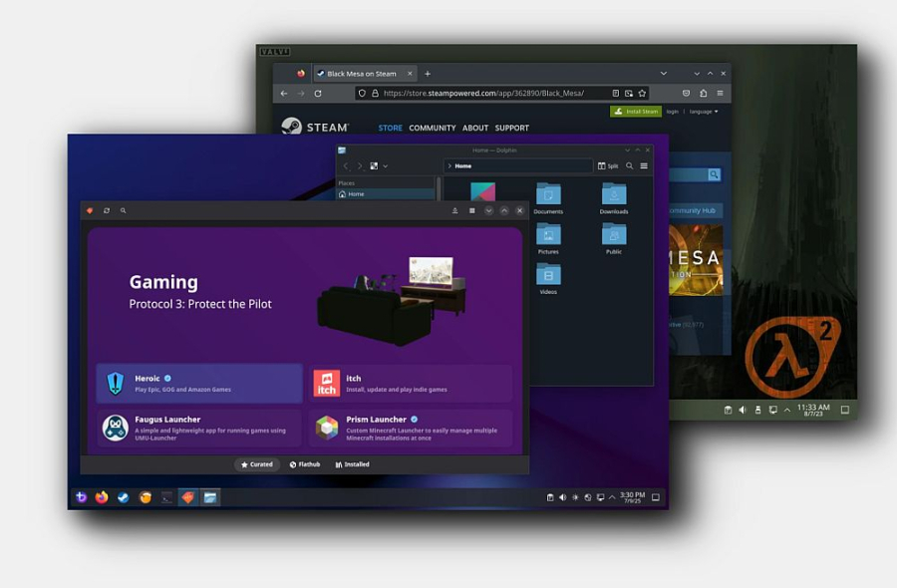Open the COMMUNITY menu on Steam
The image size is (897, 588).
point(432,128)
